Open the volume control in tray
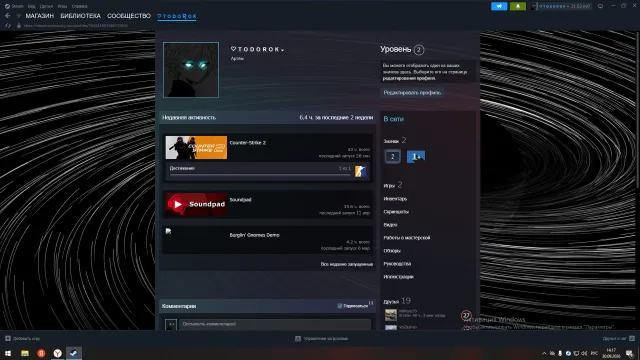The width and height of the screenshot is (640, 360). (584, 353)
